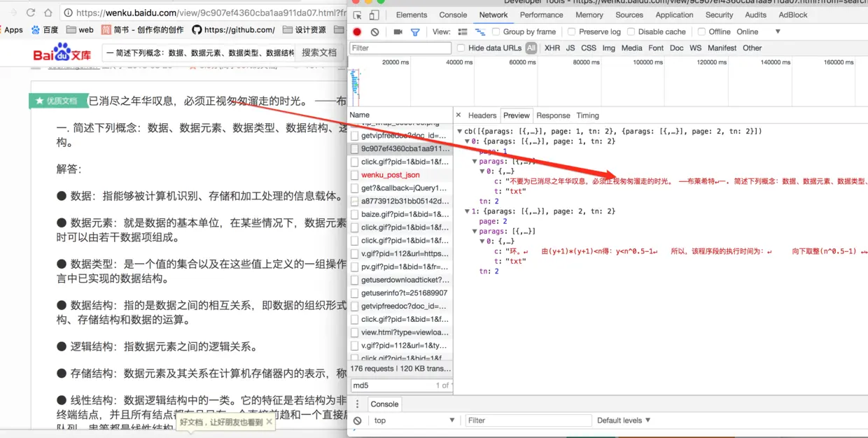The image size is (868, 438).
Task: Open the 百度 bookmark
Action: pyautogui.click(x=45, y=30)
